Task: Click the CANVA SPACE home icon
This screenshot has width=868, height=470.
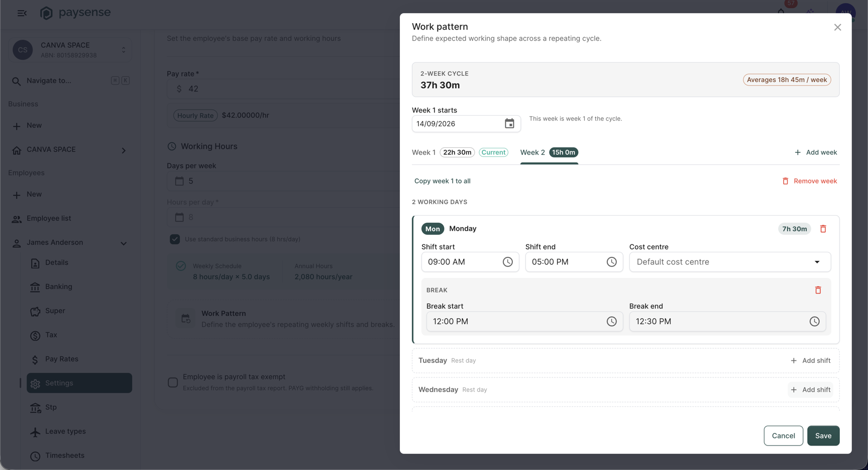Action: click(17, 150)
